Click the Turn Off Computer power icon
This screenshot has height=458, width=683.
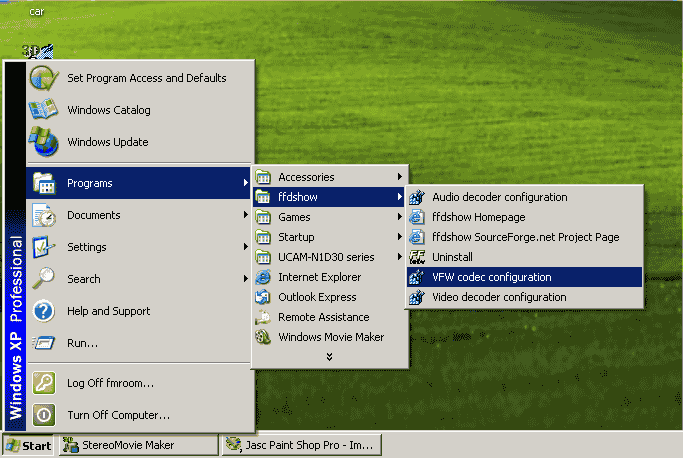click(x=44, y=415)
